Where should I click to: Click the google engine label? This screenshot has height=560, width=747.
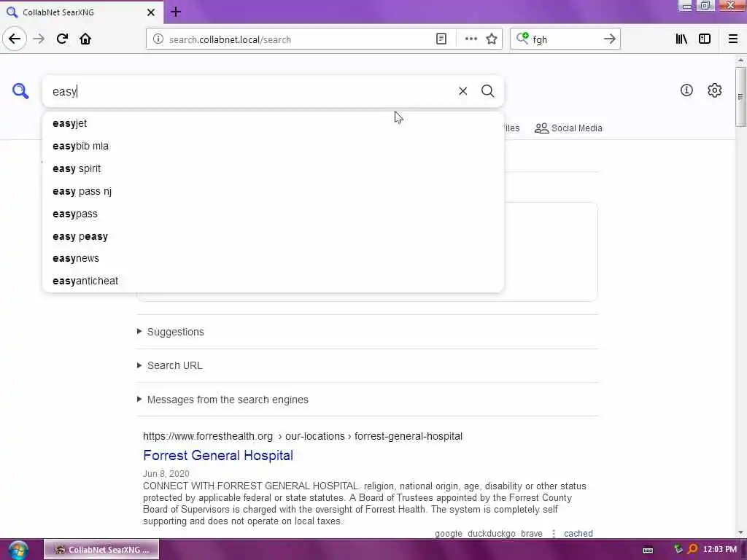pyautogui.click(x=449, y=534)
